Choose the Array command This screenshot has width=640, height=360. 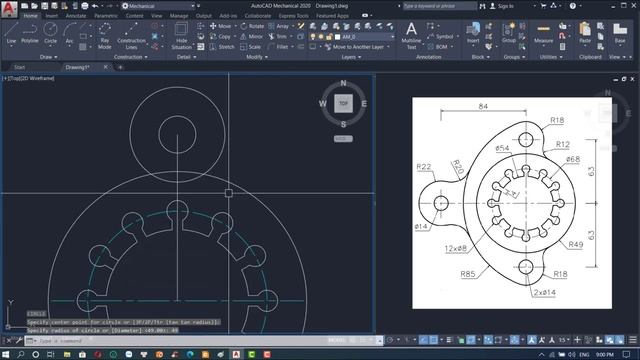[279, 26]
